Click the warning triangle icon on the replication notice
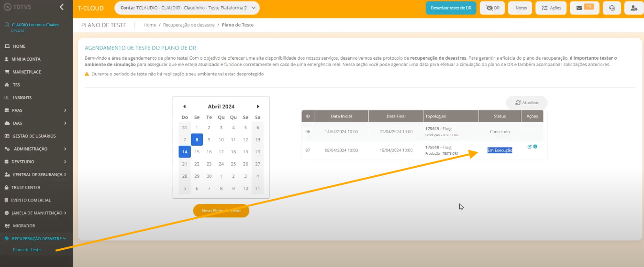Screen dimensions: 644x267 (87, 75)
